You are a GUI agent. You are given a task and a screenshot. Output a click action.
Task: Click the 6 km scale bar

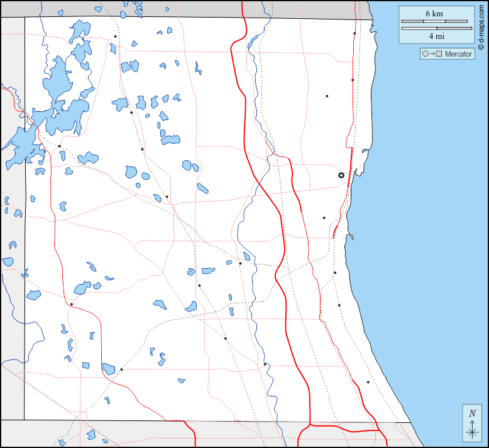coord(434,21)
